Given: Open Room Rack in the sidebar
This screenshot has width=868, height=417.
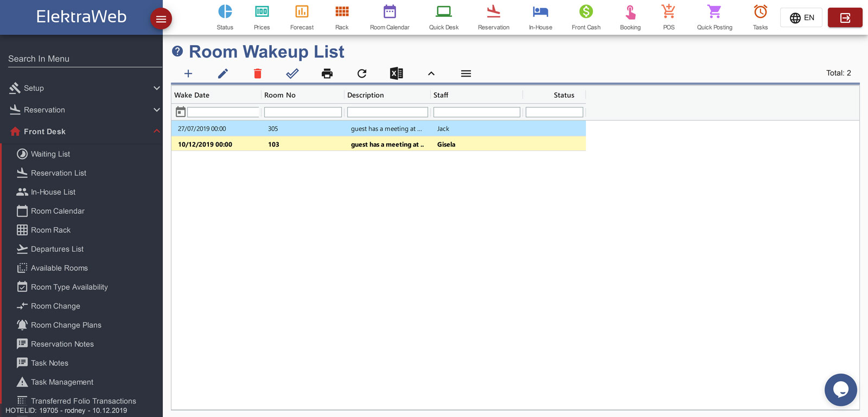Looking at the screenshot, I should (x=50, y=230).
